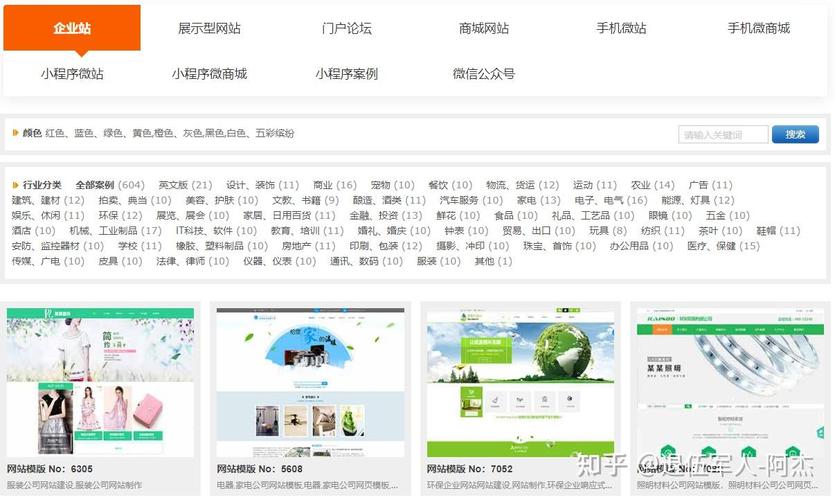The height and width of the screenshot is (500, 835).
Task: Open the 英文版 (21) category
Action: 185,185
